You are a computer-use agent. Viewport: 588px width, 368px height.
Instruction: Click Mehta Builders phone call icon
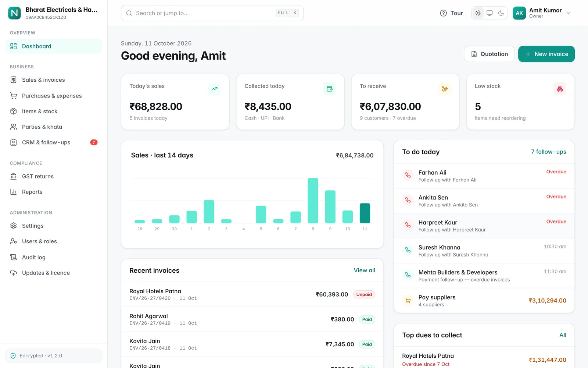click(x=408, y=275)
